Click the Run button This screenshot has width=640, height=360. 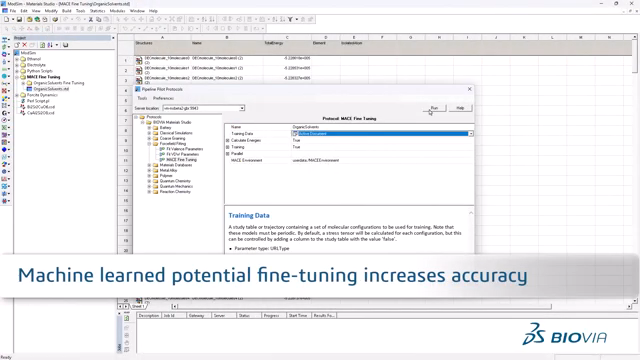click(x=435, y=108)
